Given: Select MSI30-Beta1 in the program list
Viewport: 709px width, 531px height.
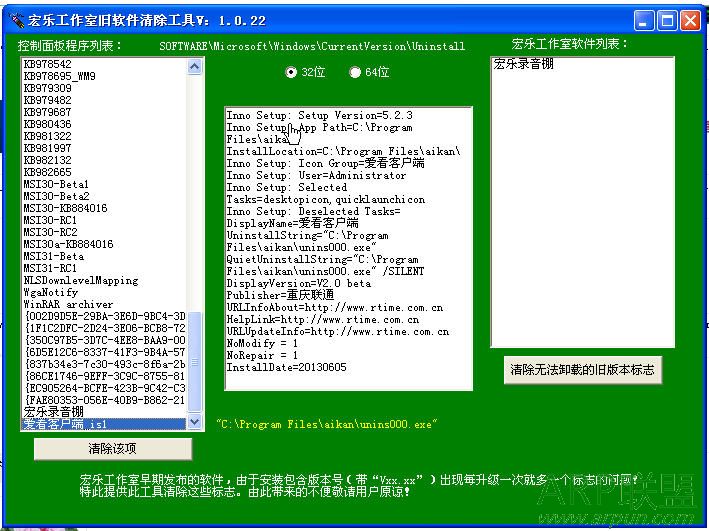Looking at the screenshot, I should click(104, 184).
